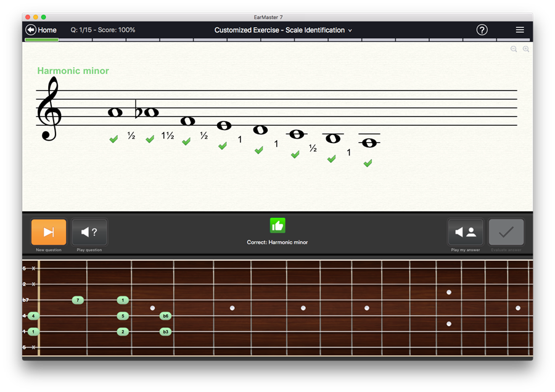Image resolution: width=555 pixels, height=392 pixels.
Task: Click the zoom in magnifier icon
Action: 526,49
